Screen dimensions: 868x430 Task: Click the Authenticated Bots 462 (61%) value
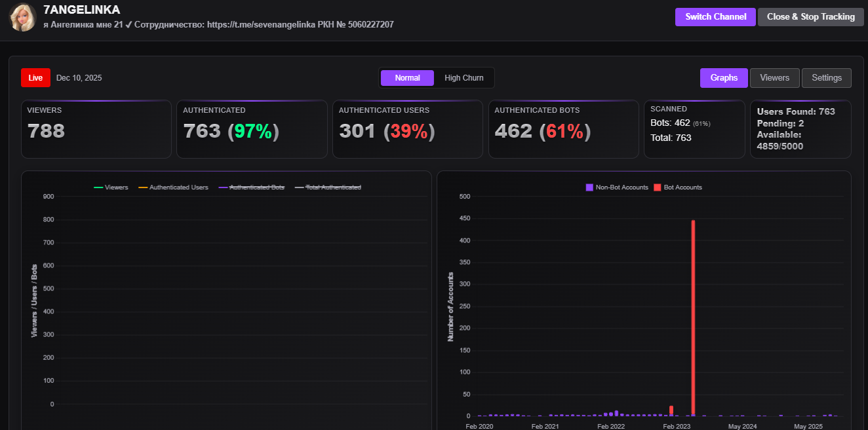543,132
